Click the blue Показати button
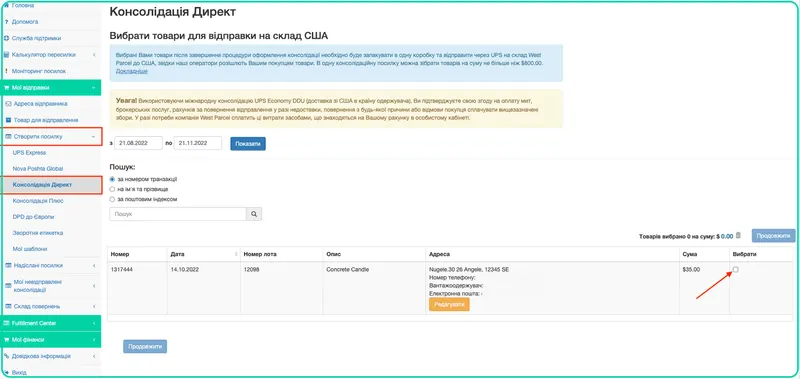800x379 pixels. [x=248, y=144]
